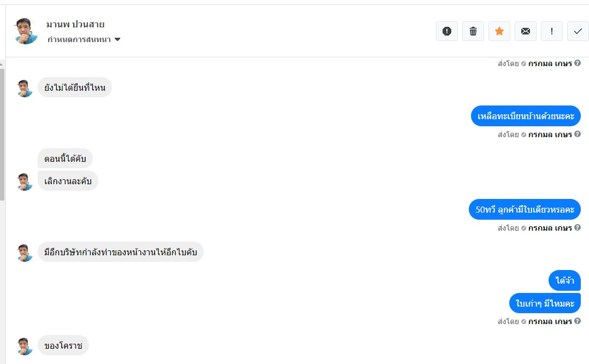Open the กำหนดการสนทนา dropdown
The image size is (589, 364).
pyautogui.click(x=79, y=39)
